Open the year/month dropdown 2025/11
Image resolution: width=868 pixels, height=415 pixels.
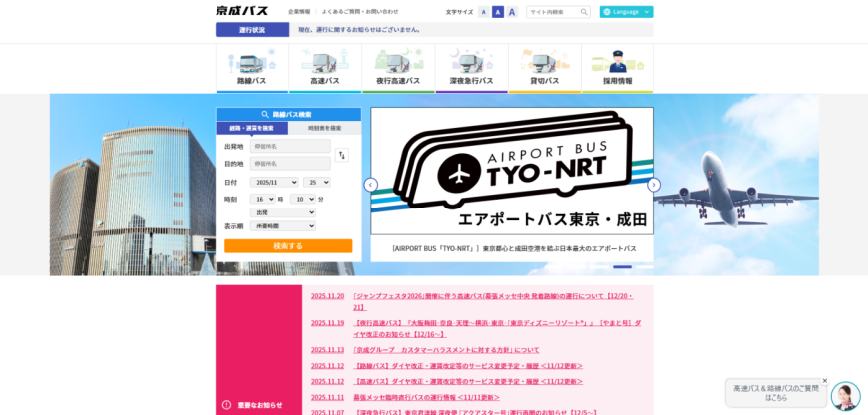tap(274, 182)
